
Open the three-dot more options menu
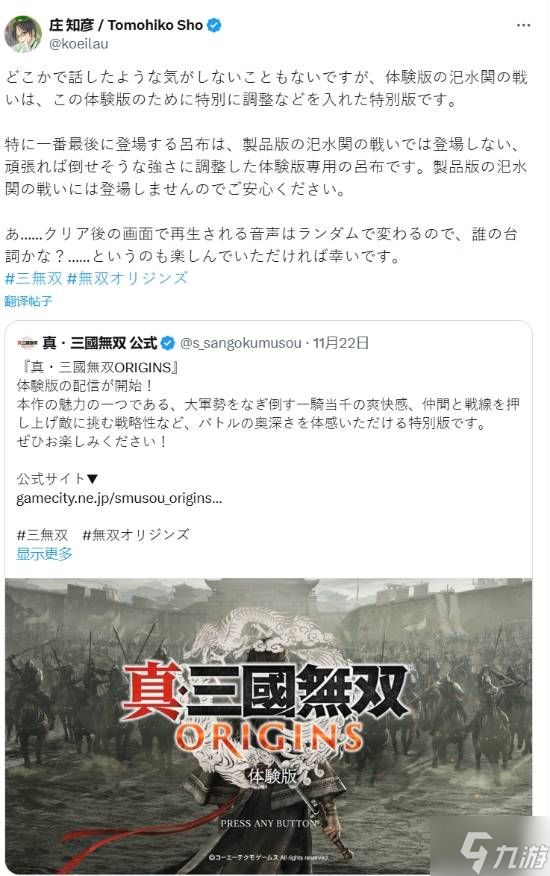523,26
